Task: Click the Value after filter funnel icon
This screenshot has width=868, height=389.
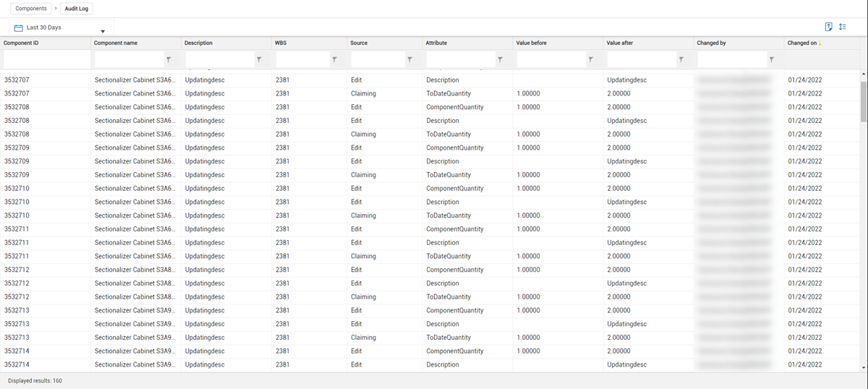Action: click(681, 59)
